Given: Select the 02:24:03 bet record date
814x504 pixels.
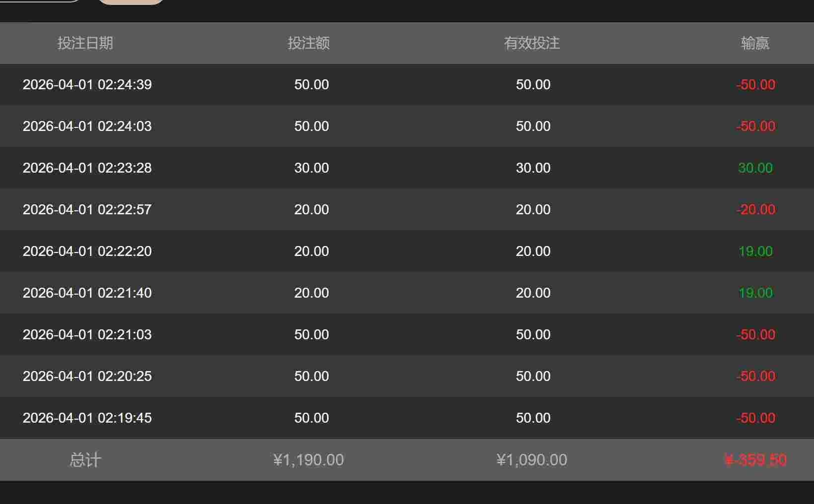Looking at the screenshot, I should pos(87,126).
